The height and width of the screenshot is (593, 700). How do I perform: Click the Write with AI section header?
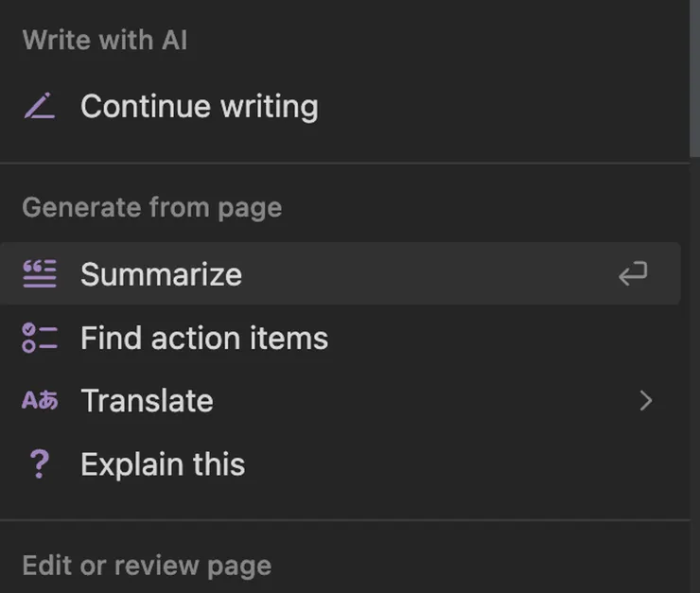[x=104, y=40]
